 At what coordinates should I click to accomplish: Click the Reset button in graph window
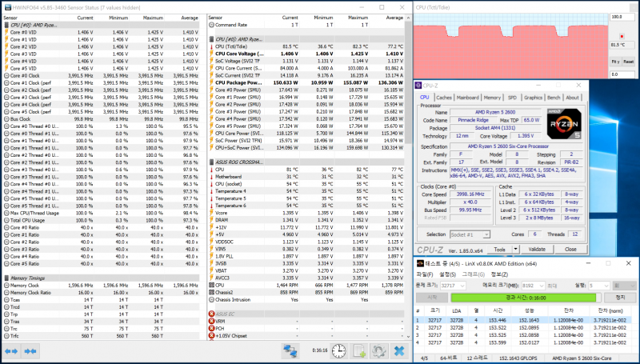(x=629, y=62)
